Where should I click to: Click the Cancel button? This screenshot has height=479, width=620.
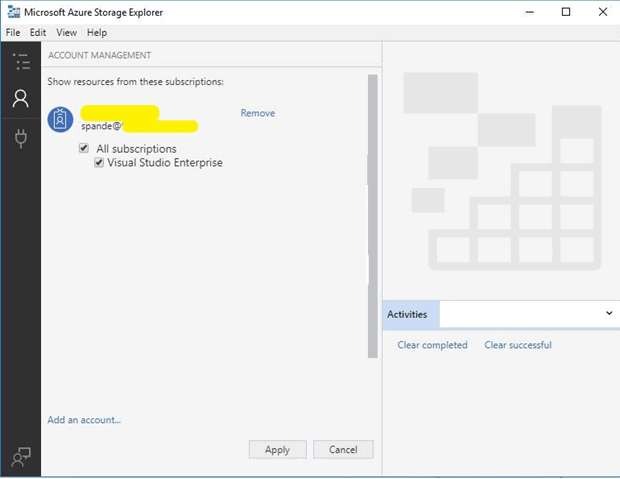[x=343, y=449]
